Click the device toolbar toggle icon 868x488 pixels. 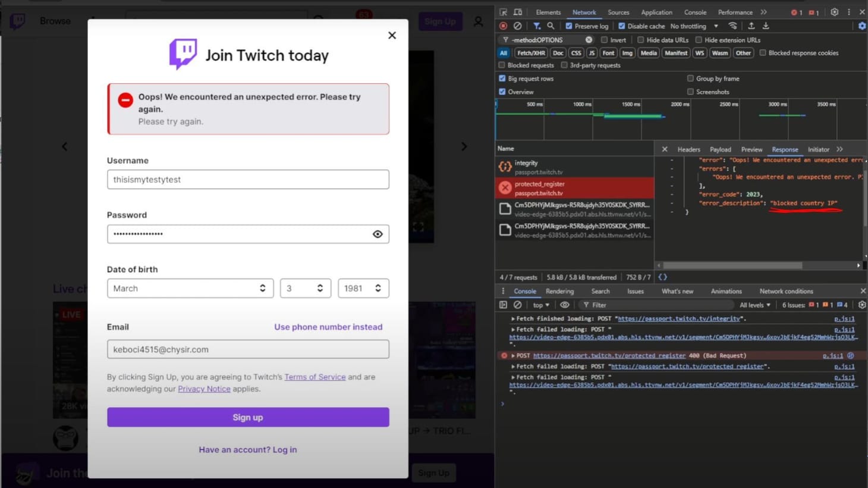point(517,12)
